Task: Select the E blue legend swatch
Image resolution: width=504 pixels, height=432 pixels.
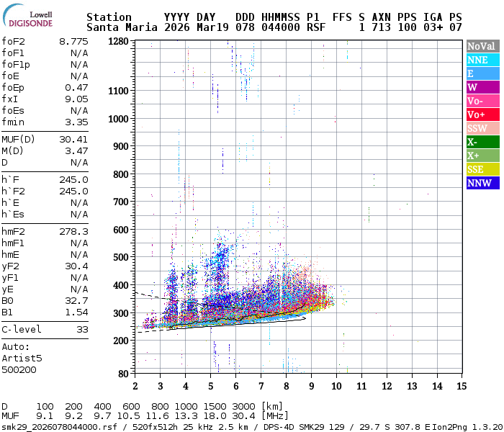Action: click(483, 73)
